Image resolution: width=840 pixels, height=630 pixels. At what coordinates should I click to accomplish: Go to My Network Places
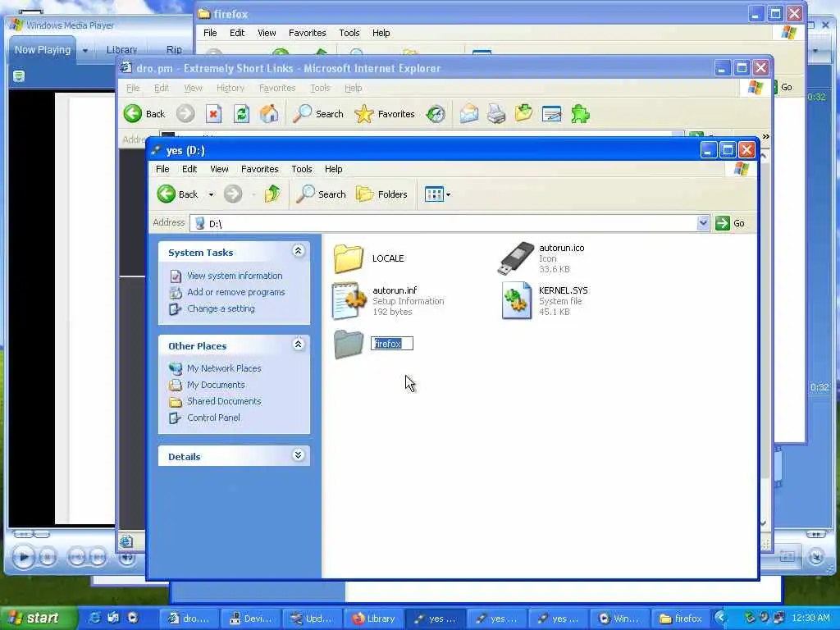coord(224,368)
